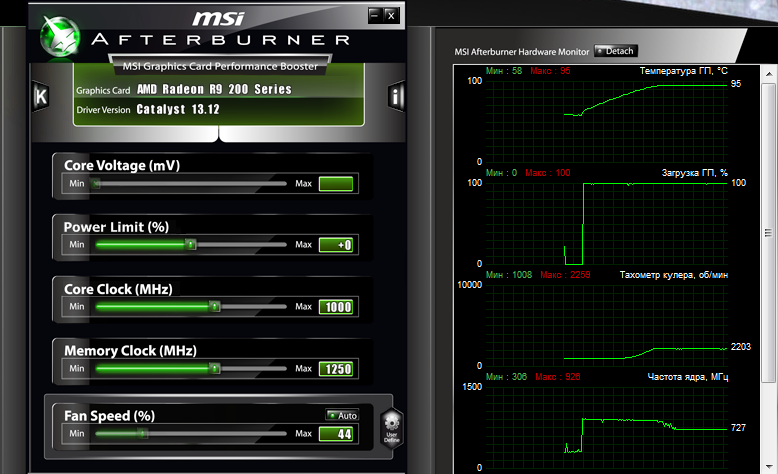
Task: Click the 'AMD Radeon R9 200 Series' text
Action: pos(214,89)
